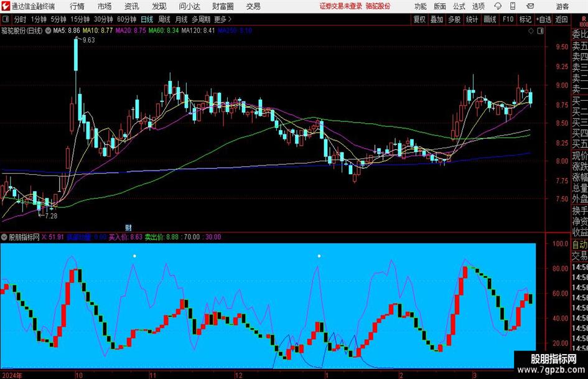Image resolution: width=588 pixels, height=379 pixels.
Task: Click the 财 financial marker on chart
Action: pos(128,227)
